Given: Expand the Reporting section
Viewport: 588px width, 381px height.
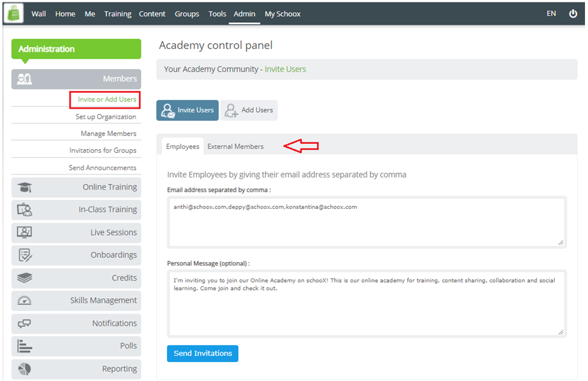Looking at the screenshot, I should [76, 369].
